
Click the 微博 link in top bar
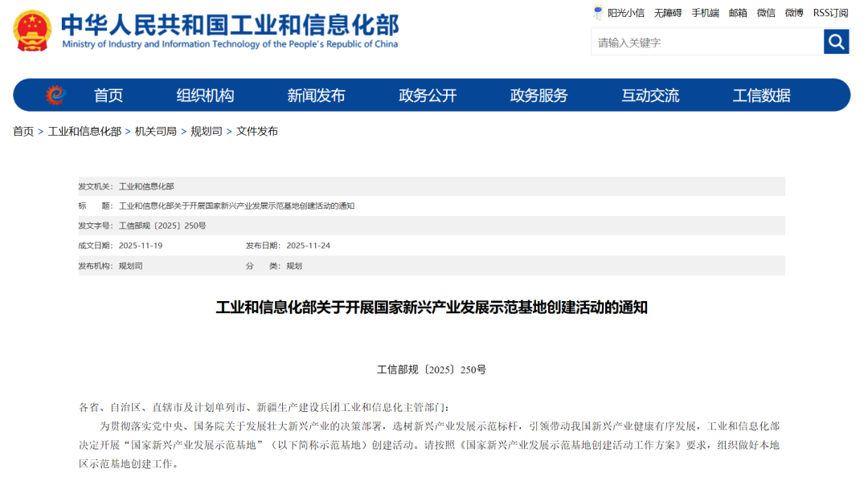point(794,13)
